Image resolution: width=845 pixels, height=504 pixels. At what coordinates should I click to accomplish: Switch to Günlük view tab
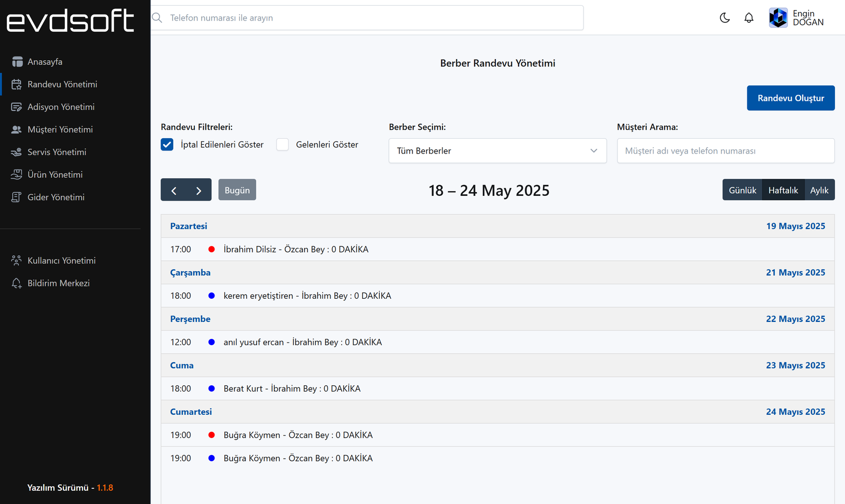click(x=742, y=190)
